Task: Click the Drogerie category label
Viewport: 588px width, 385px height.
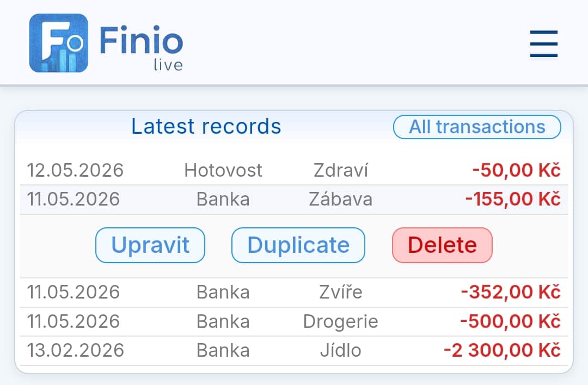Action: (x=340, y=322)
